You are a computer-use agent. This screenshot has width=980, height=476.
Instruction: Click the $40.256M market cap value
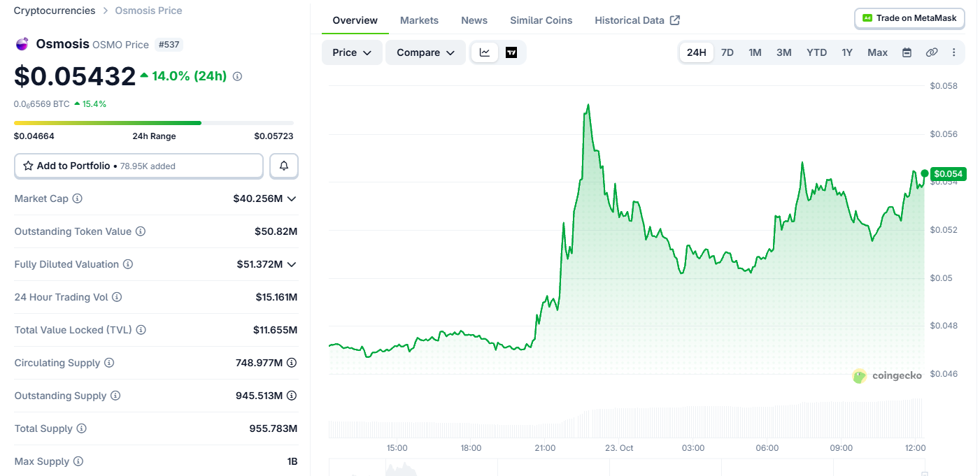(257, 199)
